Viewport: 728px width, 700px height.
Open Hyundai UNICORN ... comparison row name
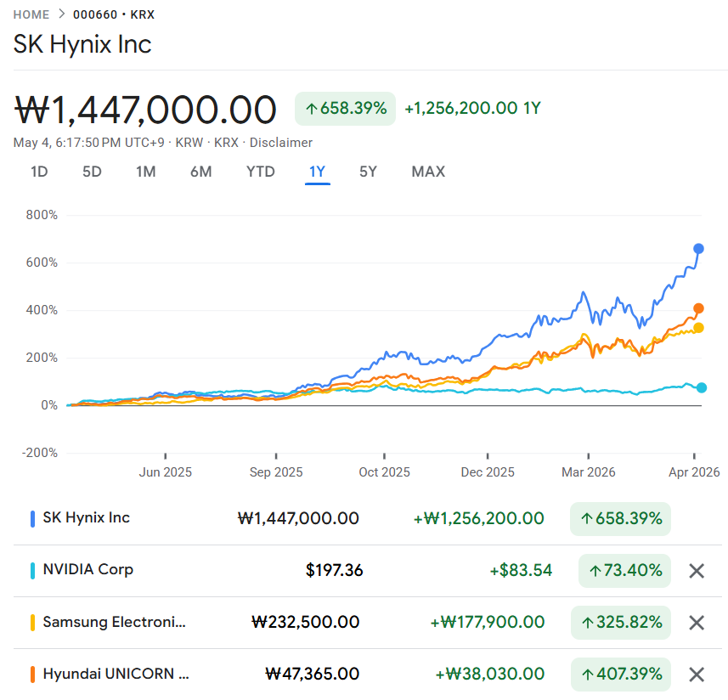point(116,674)
